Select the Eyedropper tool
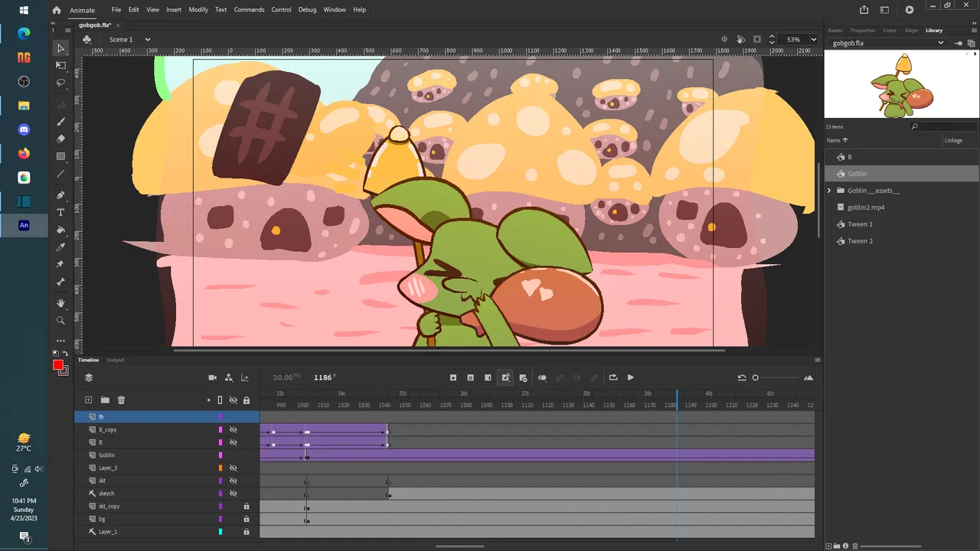The width and height of the screenshot is (980, 551). (x=61, y=247)
